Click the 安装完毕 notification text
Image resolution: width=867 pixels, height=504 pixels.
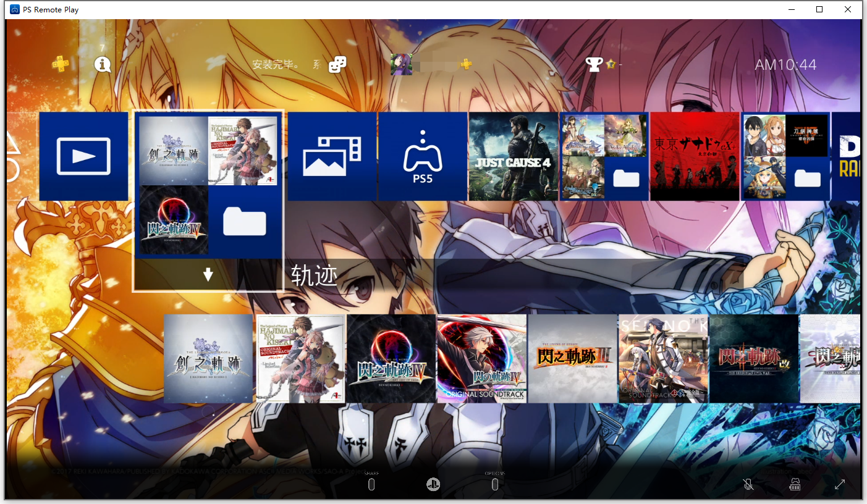point(276,65)
